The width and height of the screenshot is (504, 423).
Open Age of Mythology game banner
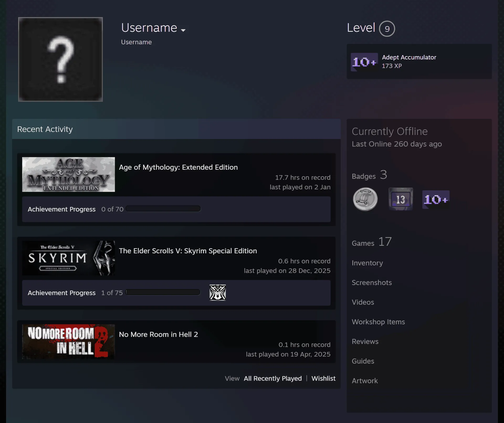(x=69, y=174)
